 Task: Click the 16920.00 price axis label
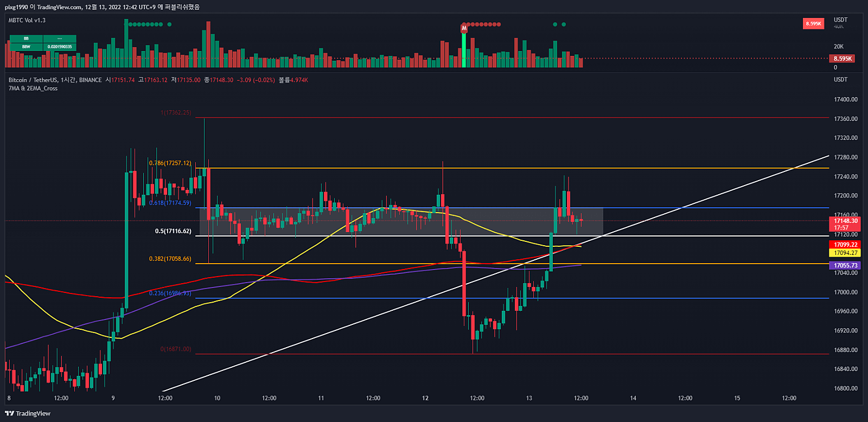tap(846, 330)
